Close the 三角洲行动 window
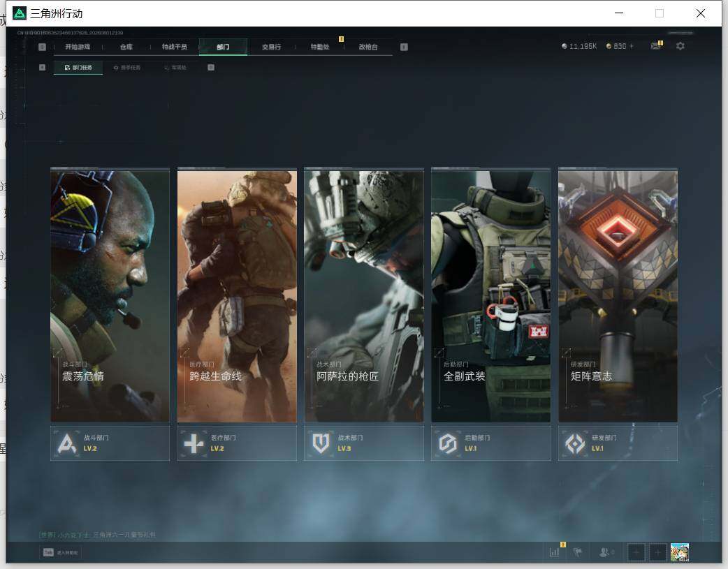Image resolution: width=728 pixels, height=569 pixels. click(701, 13)
